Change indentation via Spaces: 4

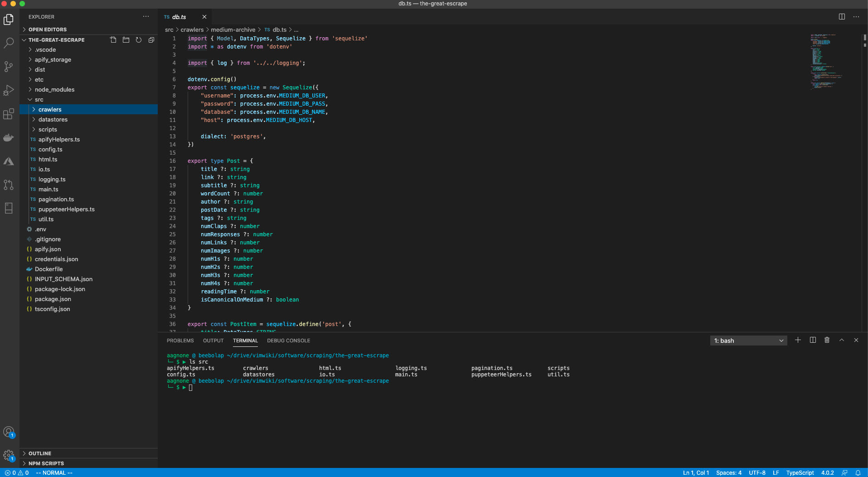pos(729,472)
